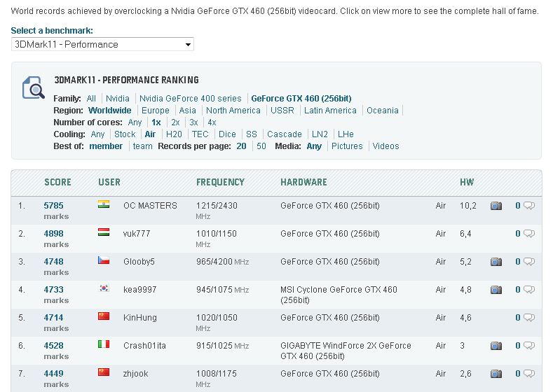This screenshot has height=392, width=553.
Task: Show best of team
Action: [143, 146]
